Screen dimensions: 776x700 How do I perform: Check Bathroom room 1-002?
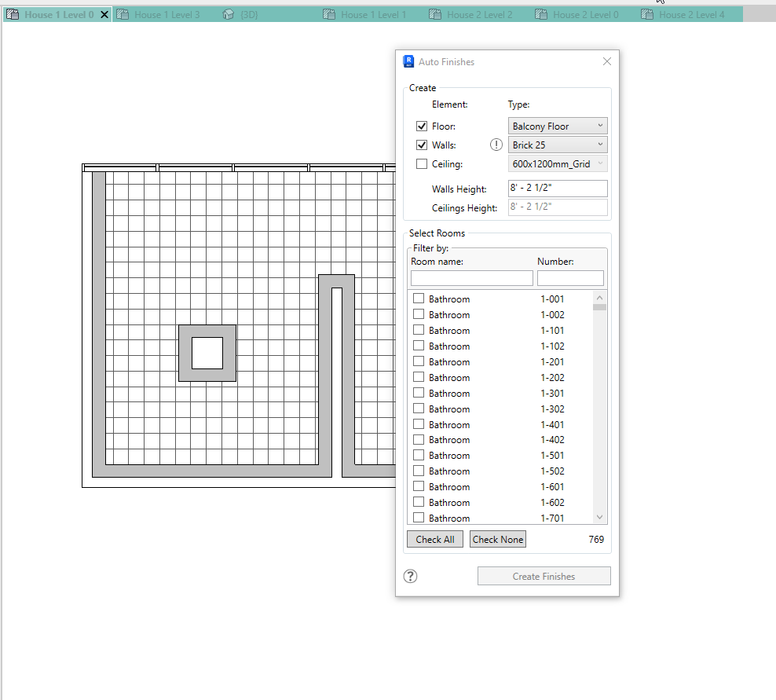tap(419, 314)
